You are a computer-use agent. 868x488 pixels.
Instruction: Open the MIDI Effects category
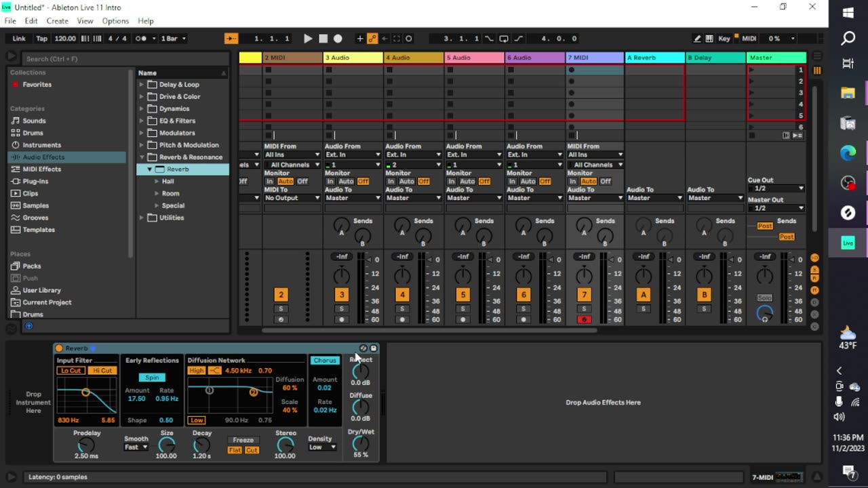tap(41, 169)
